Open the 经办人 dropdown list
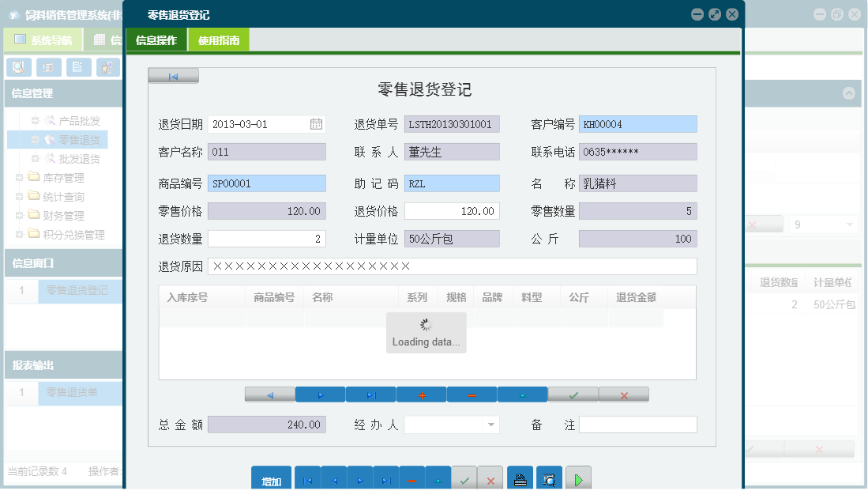Screen dimensions: 868x502 (492, 425)
